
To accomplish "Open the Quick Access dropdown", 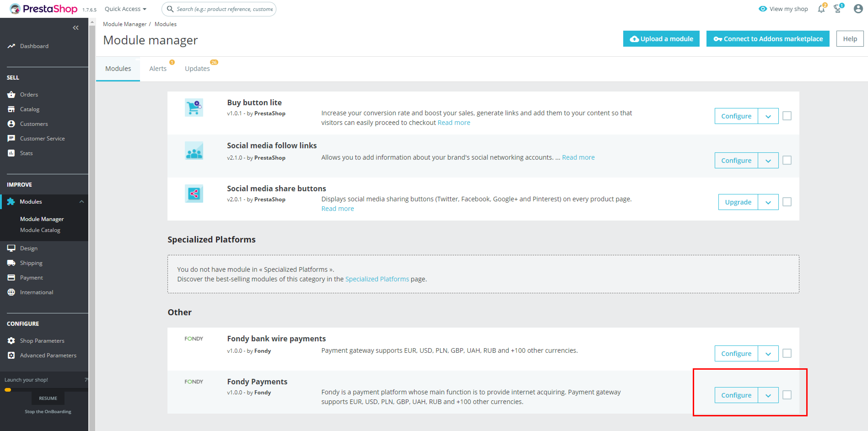I will click(x=125, y=9).
